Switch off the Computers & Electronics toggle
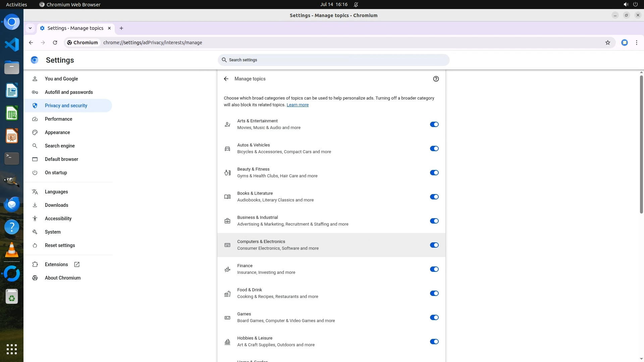 pos(434,245)
